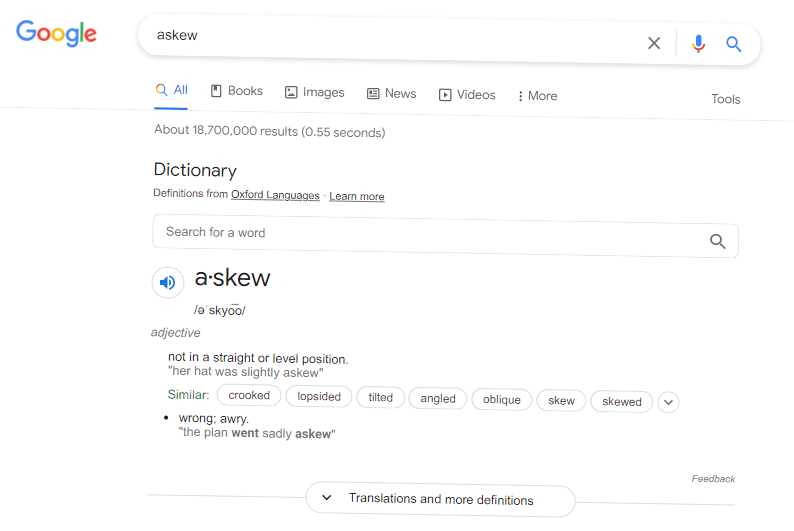Play pronunciation audio for askew
Screen dimensions: 794x531
pos(168,282)
